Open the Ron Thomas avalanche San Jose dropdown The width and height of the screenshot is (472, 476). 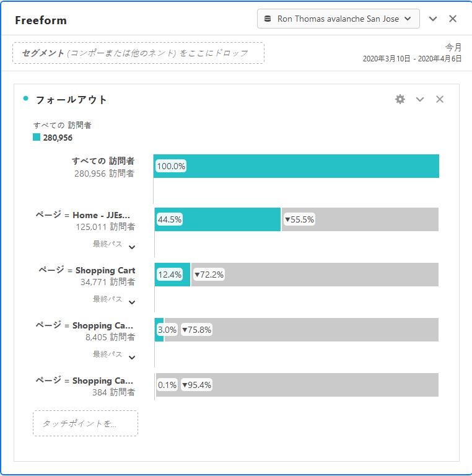pyautogui.click(x=338, y=19)
